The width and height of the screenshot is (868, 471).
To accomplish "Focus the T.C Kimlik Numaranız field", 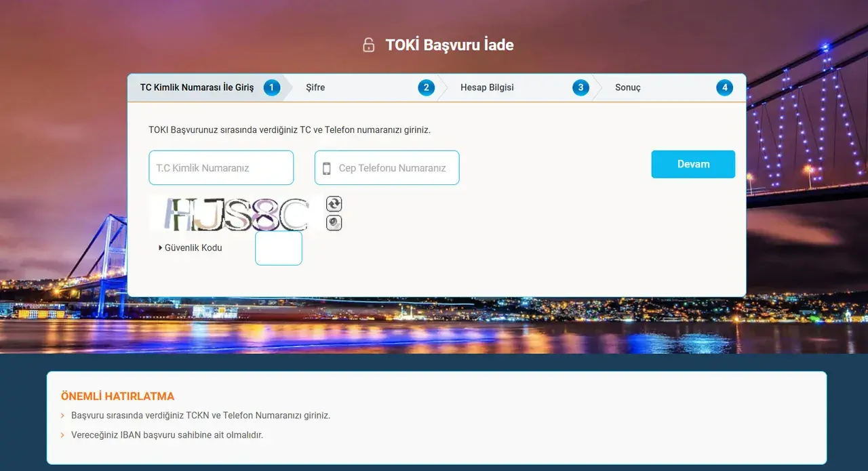I will (x=221, y=168).
